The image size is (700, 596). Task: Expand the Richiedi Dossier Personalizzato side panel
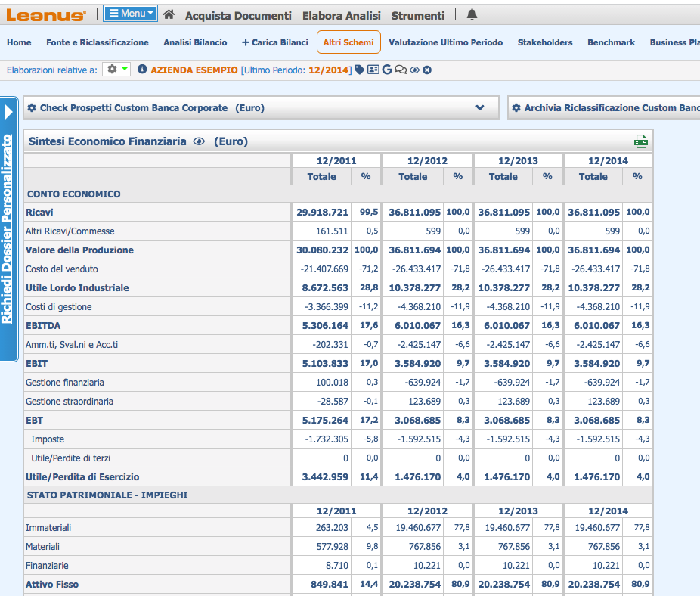coord(8,112)
